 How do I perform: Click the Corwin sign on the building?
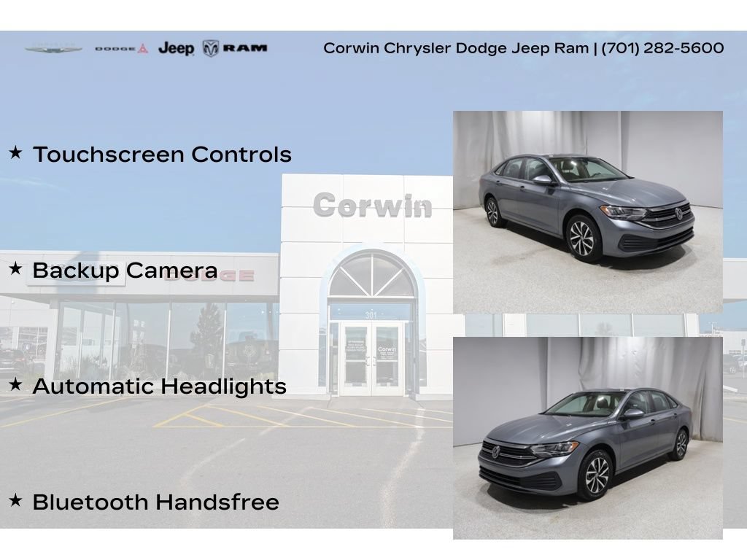tap(373, 205)
